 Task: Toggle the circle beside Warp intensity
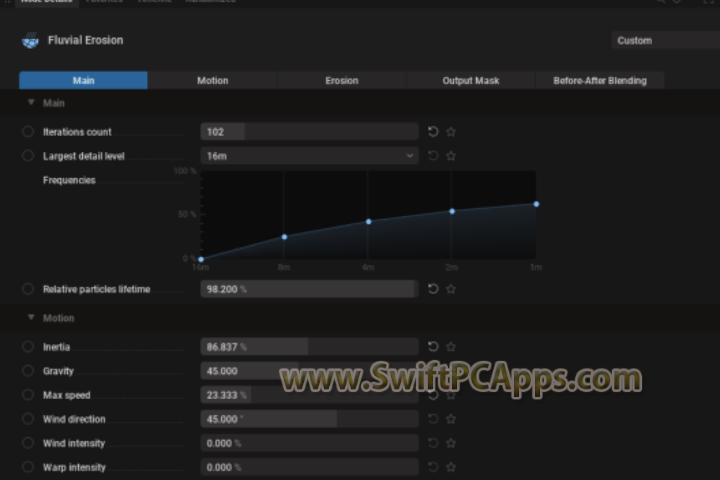tap(28, 467)
